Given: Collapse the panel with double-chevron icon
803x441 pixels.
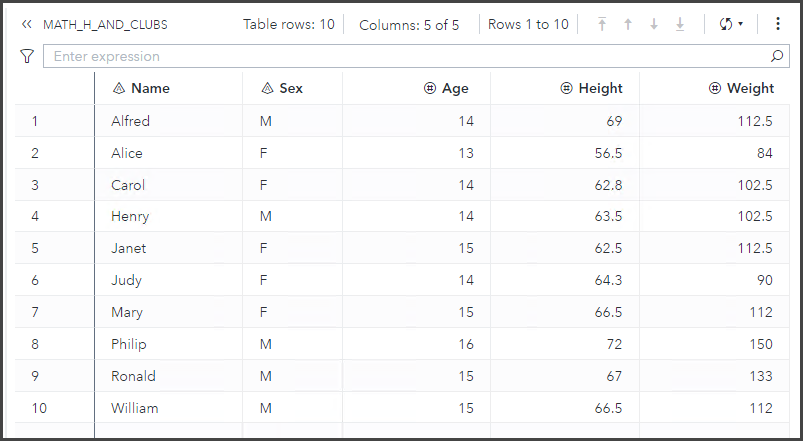Looking at the screenshot, I should 27,24.
